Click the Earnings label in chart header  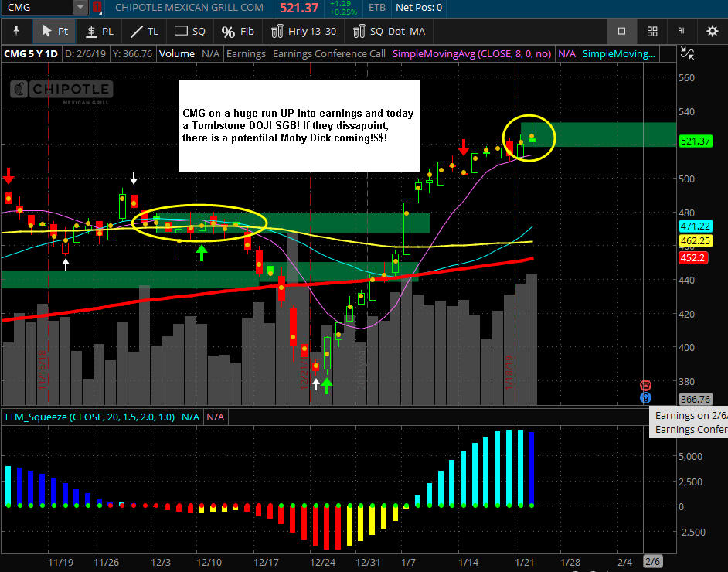[x=246, y=54]
